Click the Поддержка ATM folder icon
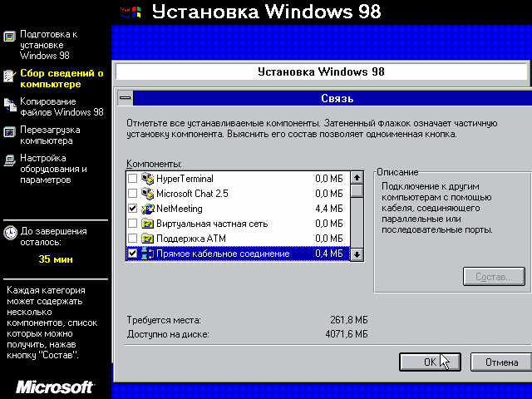Viewport: 532px width, 399px height. pos(148,239)
